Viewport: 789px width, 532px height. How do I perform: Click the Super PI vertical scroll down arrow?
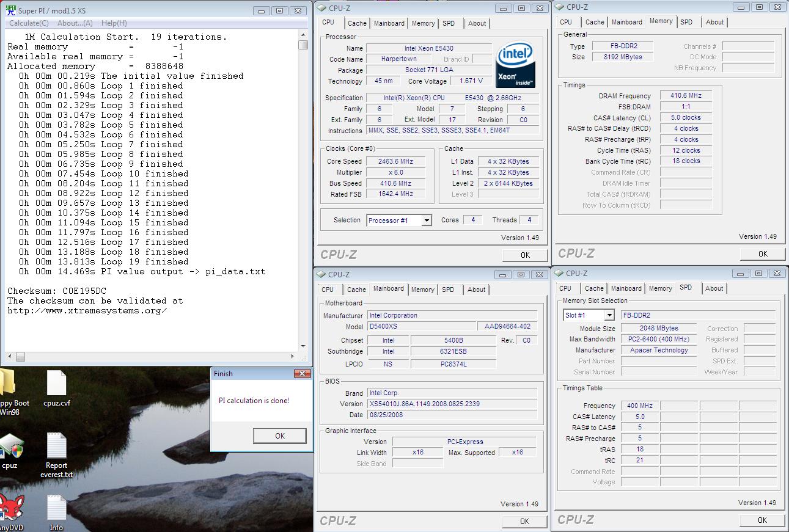coord(303,346)
